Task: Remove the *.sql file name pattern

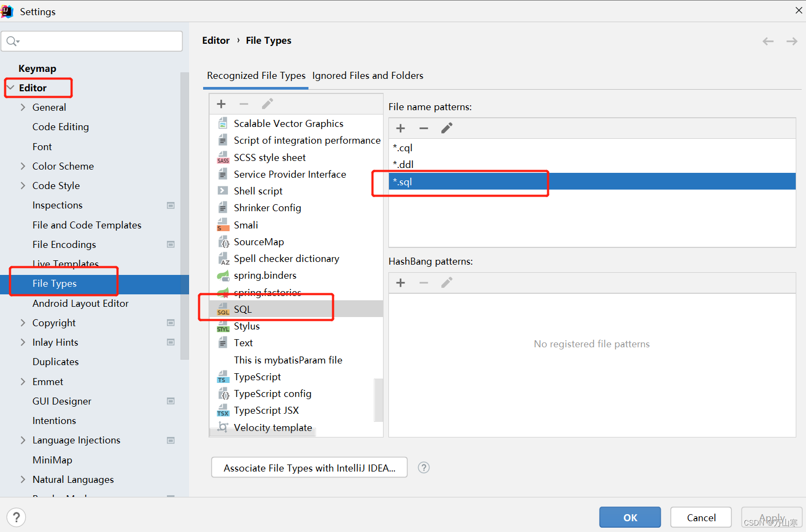Action: (x=424, y=128)
